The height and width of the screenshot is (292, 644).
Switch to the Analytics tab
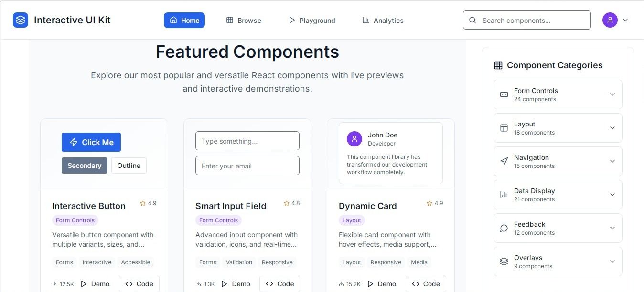point(383,21)
